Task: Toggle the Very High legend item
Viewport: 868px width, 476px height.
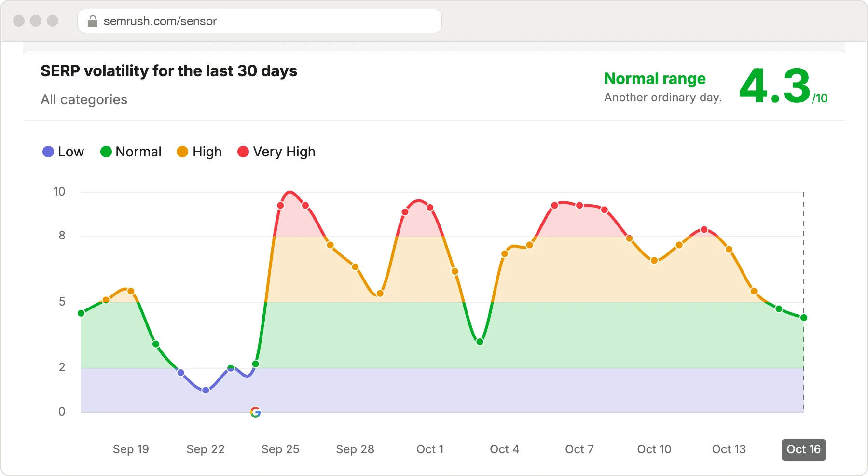Action: tap(276, 152)
